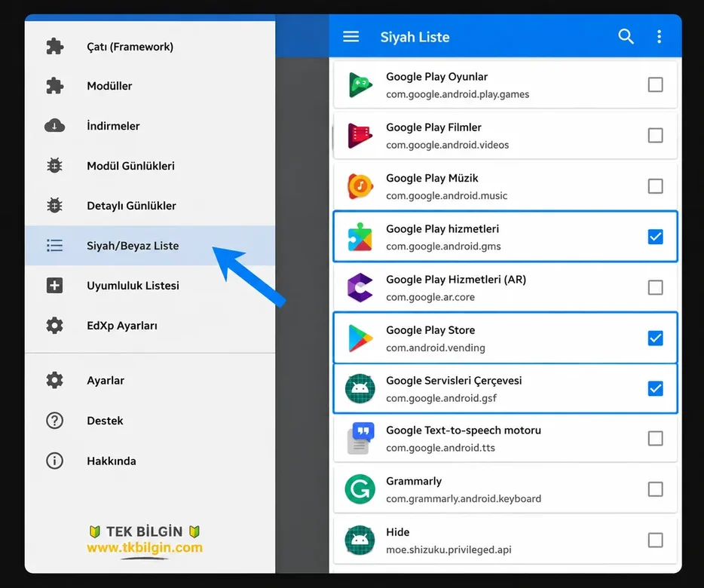Open the Modüller menu entry
Screen dimensions: 704x588
150,86
